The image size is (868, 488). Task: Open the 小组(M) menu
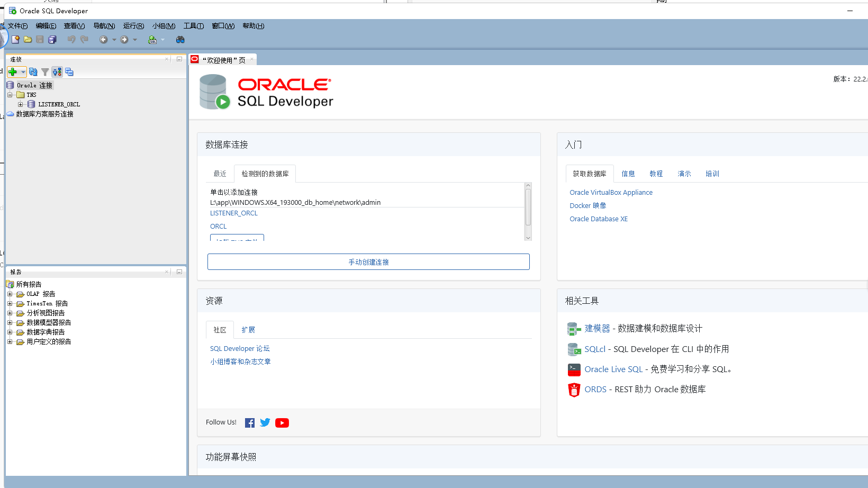tap(164, 26)
